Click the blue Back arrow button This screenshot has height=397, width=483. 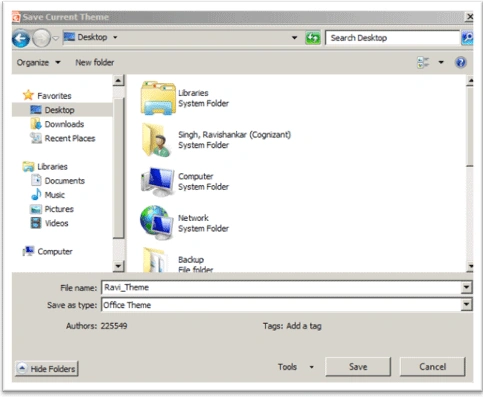(21, 39)
